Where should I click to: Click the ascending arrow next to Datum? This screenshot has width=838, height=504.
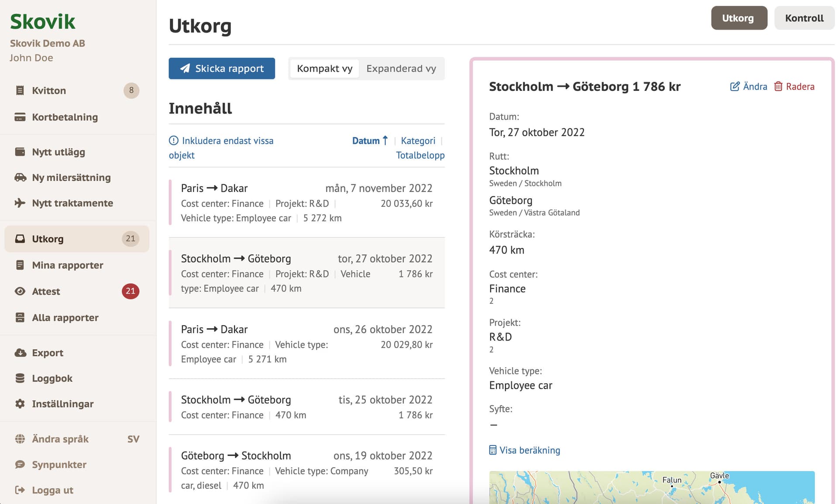coord(385,141)
